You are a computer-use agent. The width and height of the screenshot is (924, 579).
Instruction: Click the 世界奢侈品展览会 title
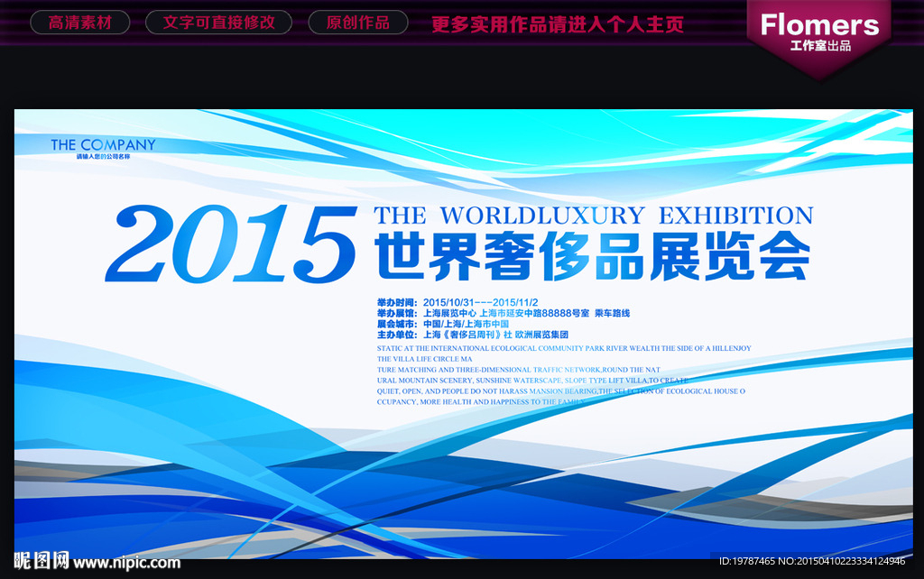(593, 256)
